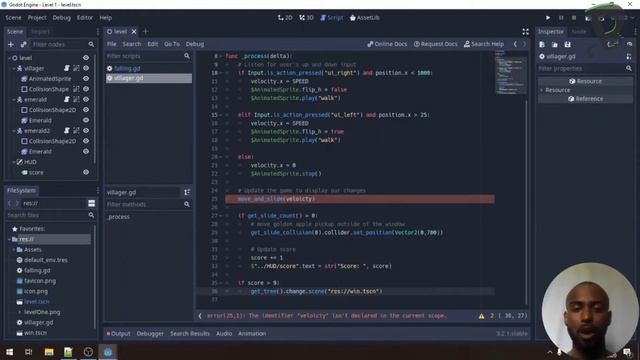Toggle alphabetical sorting of methods list

pos(187,192)
